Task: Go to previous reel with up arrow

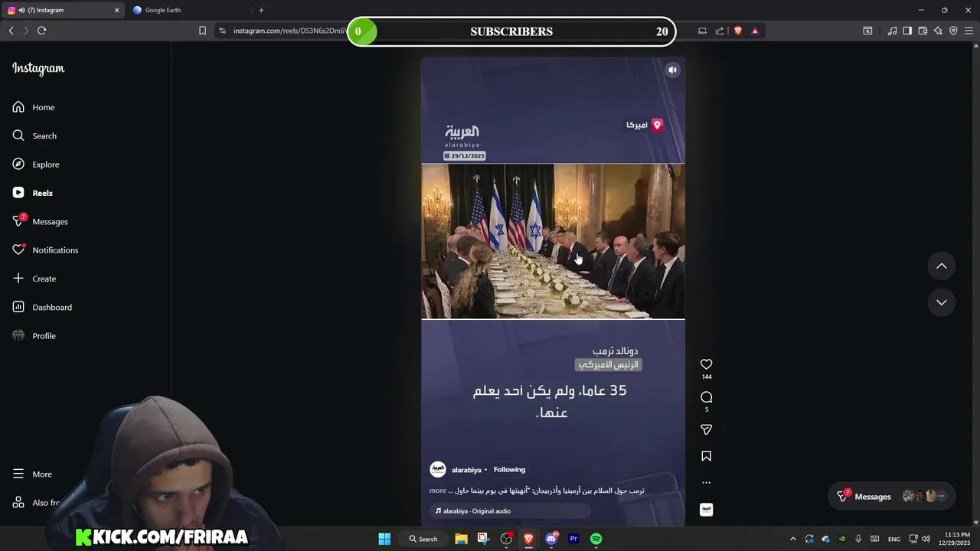Action: click(x=942, y=266)
